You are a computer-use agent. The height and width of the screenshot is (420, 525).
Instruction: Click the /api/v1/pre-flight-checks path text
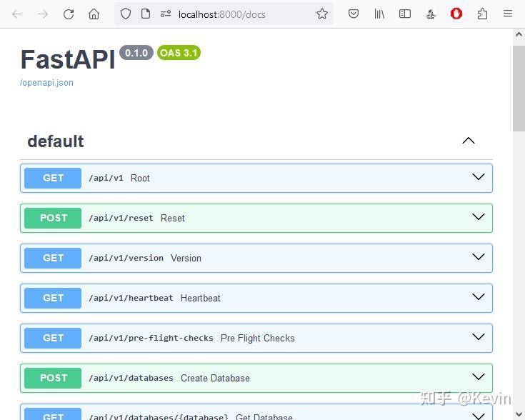point(151,338)
